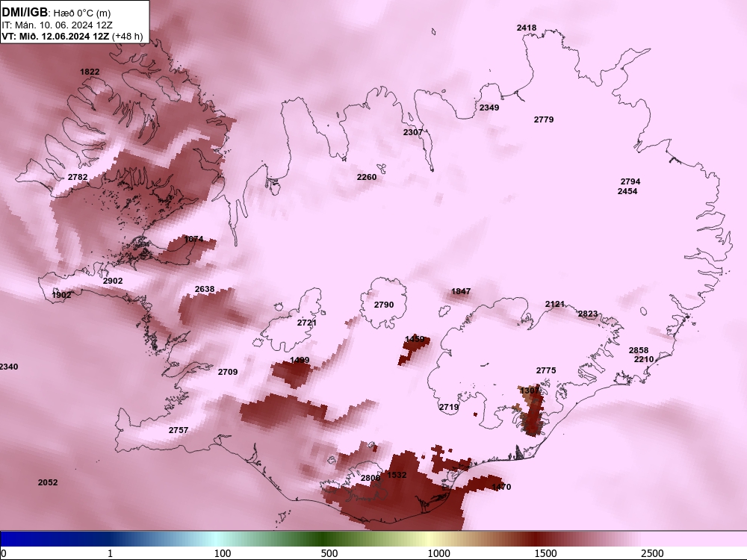Click the map value 2858
The width and height of the screenshot is (747, 560).
pos(639,350)
